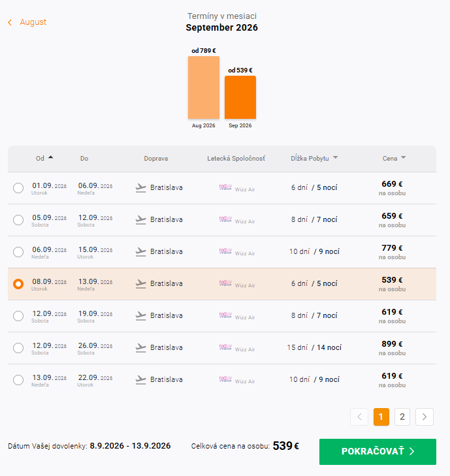The height and width of the screenshot is (476, 450).
Task: Go back to August terms
Action: pos(33,22)
